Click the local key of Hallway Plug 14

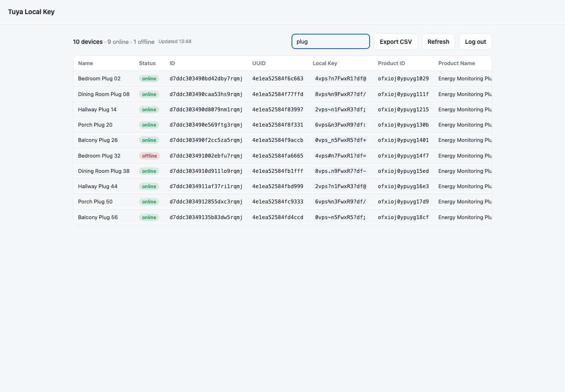pyautogui.click(x=341, y=109)
